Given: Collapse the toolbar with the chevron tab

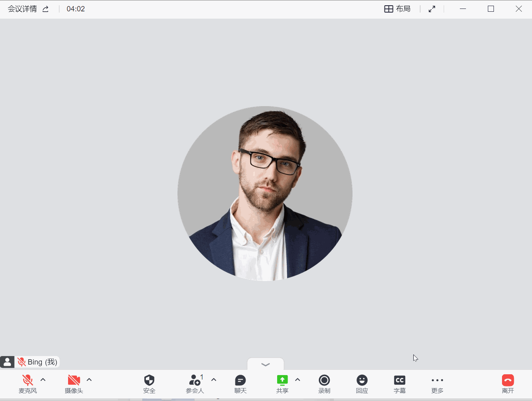Looking at the screenshot, I should tap(265, 364).
